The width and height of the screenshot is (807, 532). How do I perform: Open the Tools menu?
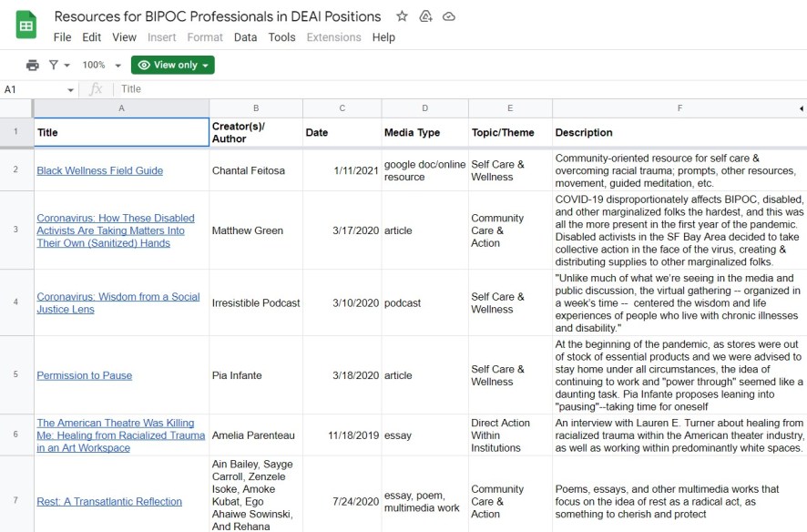[282, 37]
